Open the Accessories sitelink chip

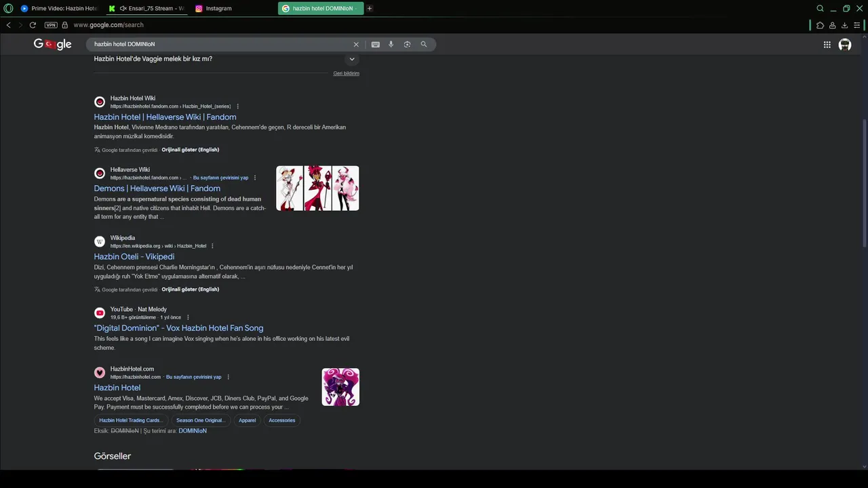[x=282, y=420]
